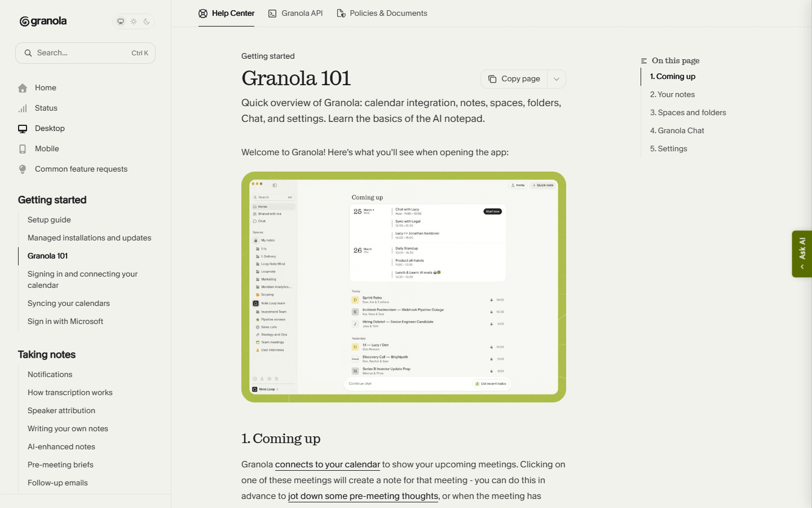This screenshot has height=508, width=812.
Task: Switch to dark theme mode
Action: [x=147, y=21]
